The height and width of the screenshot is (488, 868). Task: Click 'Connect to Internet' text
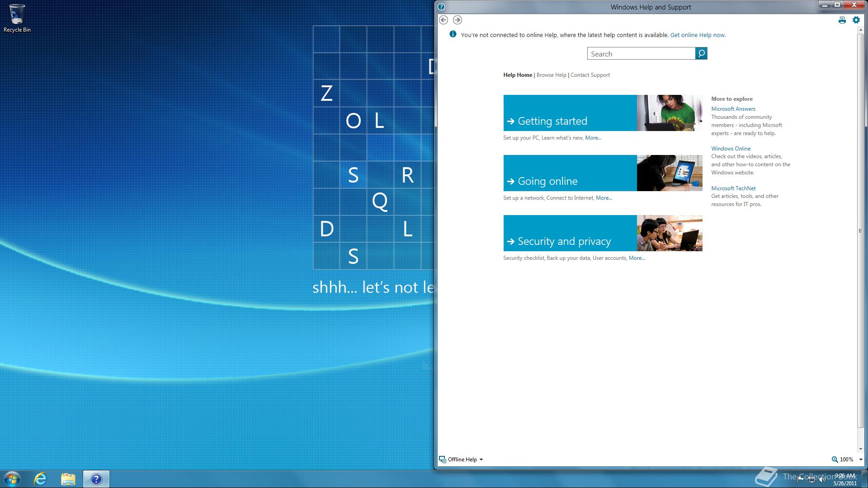[570, 198]
